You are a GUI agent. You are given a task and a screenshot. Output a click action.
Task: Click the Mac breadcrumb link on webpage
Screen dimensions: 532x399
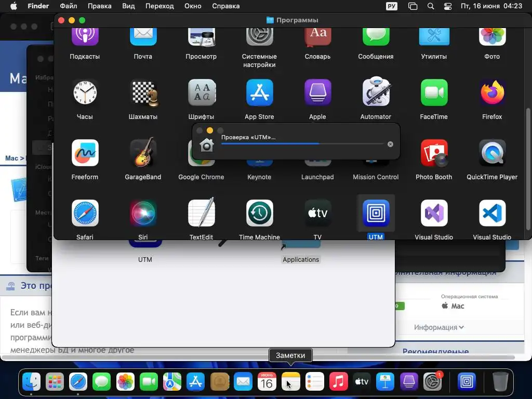pyautogui.click(x=11, y=158)
